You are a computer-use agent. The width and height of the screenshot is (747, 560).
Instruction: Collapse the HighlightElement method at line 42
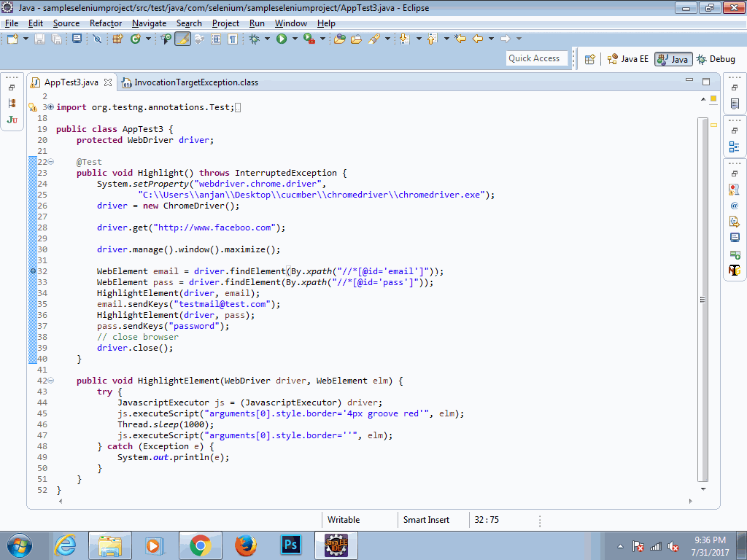[50, 381]
